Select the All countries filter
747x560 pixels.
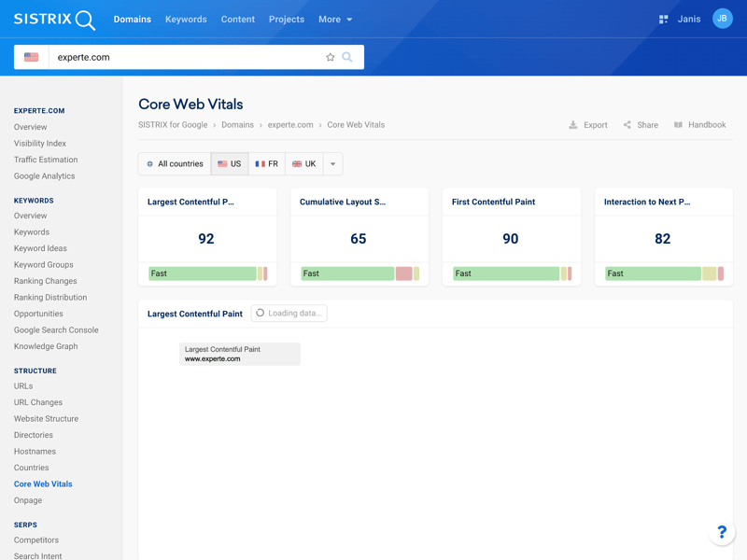click(x=175, y=164)
